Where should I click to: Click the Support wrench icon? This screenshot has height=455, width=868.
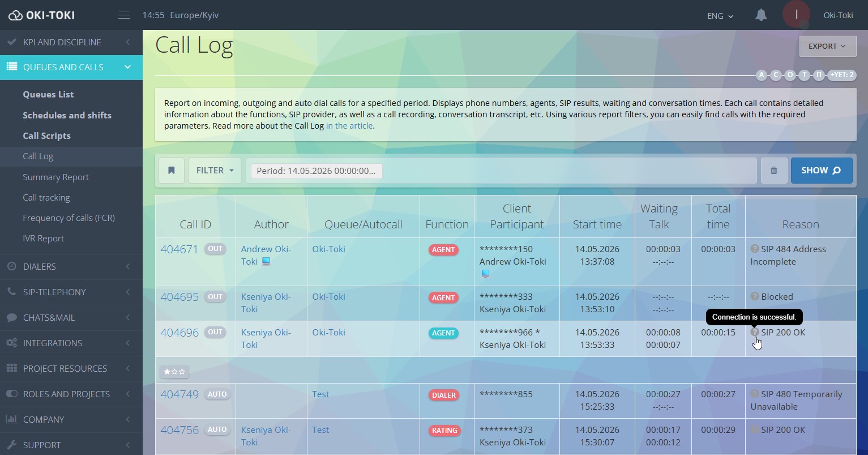[x=11, y=445]
